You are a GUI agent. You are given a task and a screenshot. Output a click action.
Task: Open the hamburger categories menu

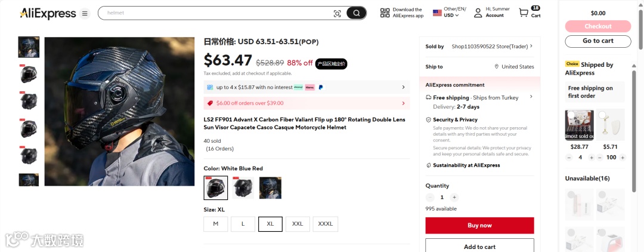tap(85, 13)
